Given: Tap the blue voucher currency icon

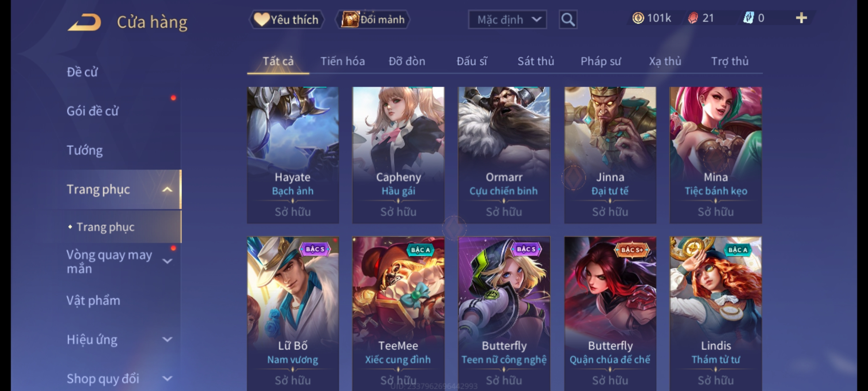Looking at the screenshot, I should [748, 18].
